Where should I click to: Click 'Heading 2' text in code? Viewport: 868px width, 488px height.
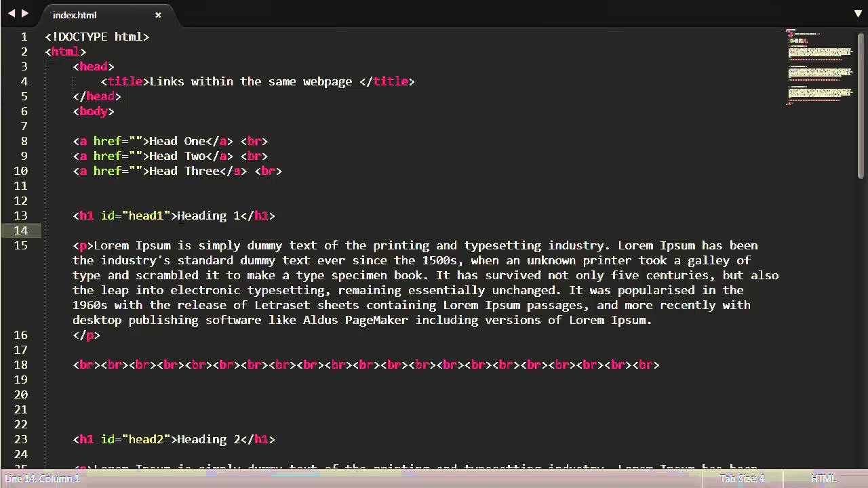click(209, 439)
